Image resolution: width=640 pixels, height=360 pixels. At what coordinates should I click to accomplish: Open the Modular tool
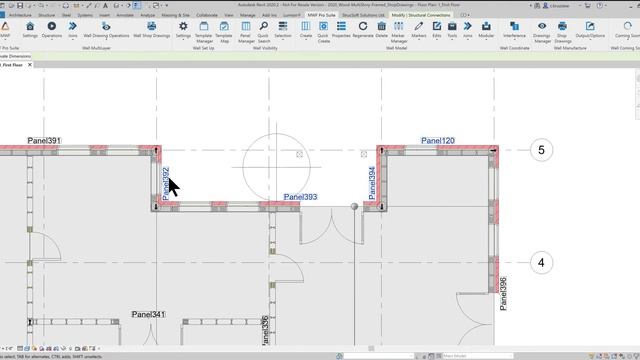coord(486,29)
